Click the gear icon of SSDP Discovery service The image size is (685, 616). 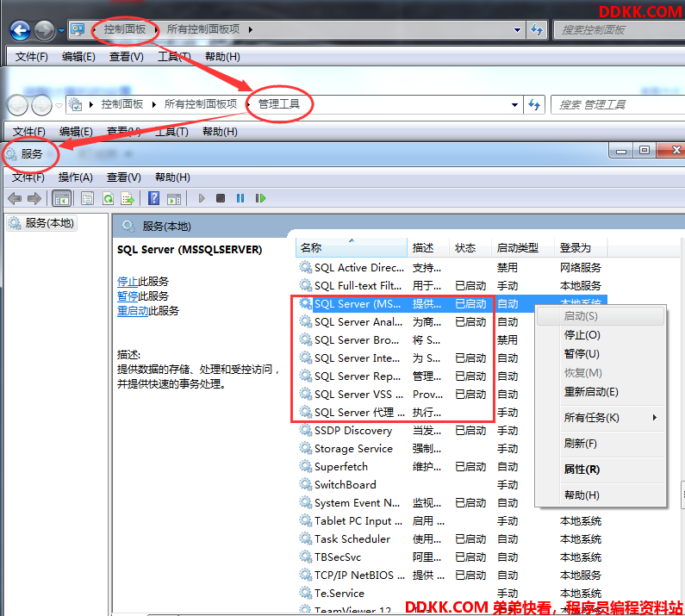click(305, 430)
